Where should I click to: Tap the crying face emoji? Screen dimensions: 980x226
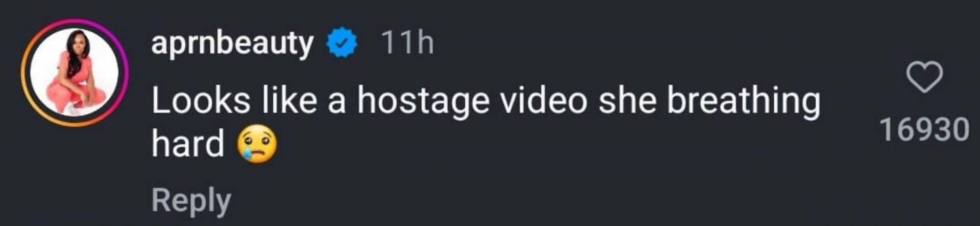pyautogui.click(x=257, y=143)
